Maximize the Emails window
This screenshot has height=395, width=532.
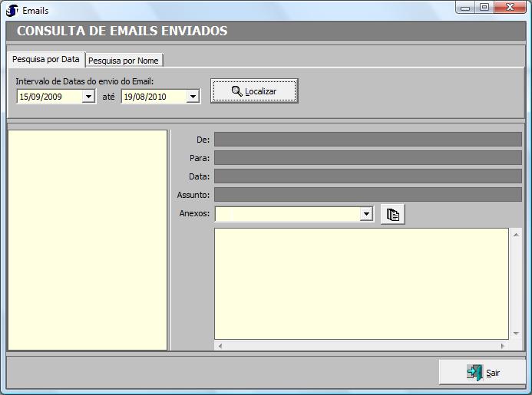point(484,7)
